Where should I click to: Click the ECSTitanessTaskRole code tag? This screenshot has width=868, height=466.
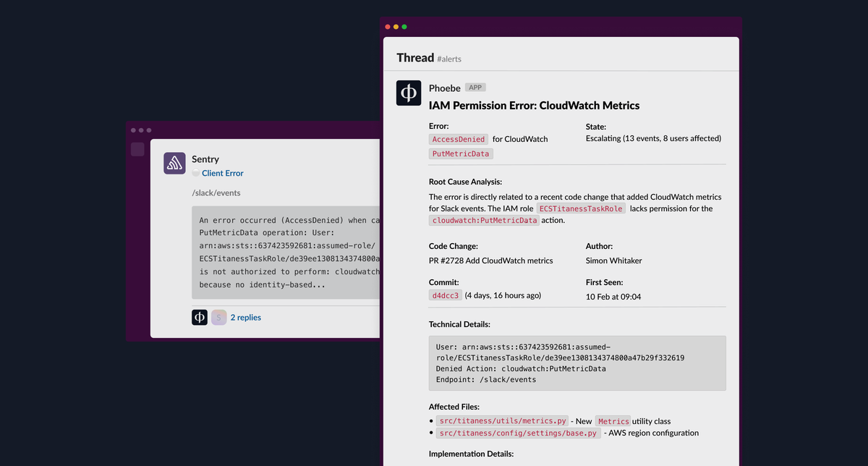(x=581, y=208)
